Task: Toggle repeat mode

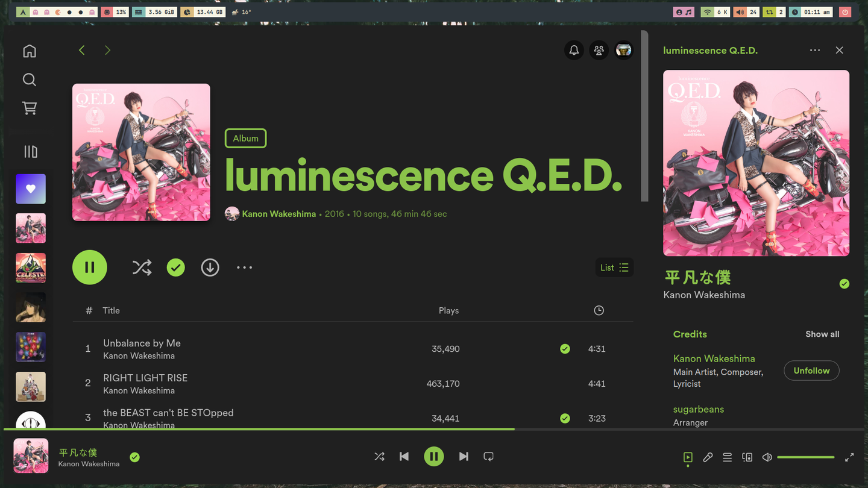Action: 489,457
